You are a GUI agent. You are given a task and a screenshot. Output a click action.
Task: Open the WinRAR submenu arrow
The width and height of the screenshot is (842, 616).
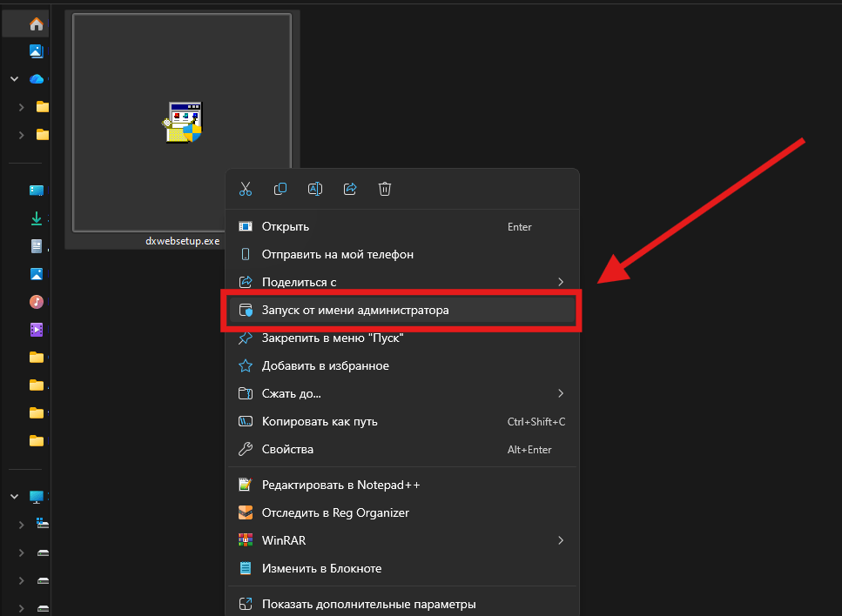pos(561,540)
